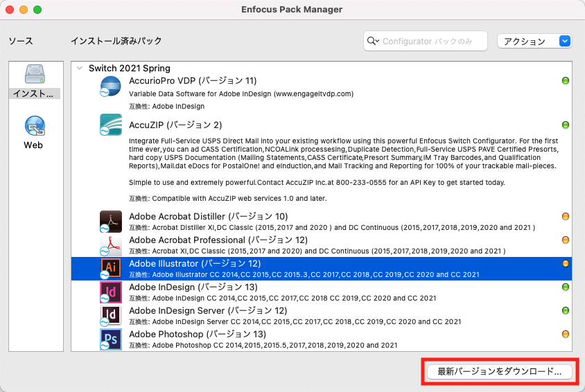Click the green status dot for AccuZIP
Viewport: 585px width, 392px height.
[565, 125]
